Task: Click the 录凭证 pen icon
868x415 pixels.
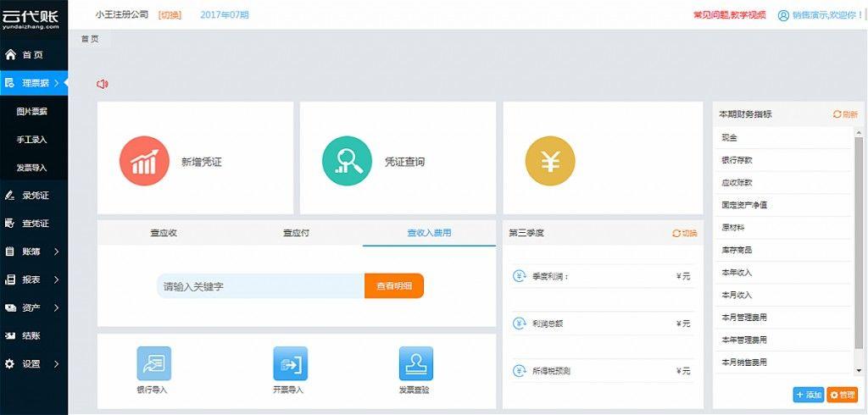Action: coord(10,196)
